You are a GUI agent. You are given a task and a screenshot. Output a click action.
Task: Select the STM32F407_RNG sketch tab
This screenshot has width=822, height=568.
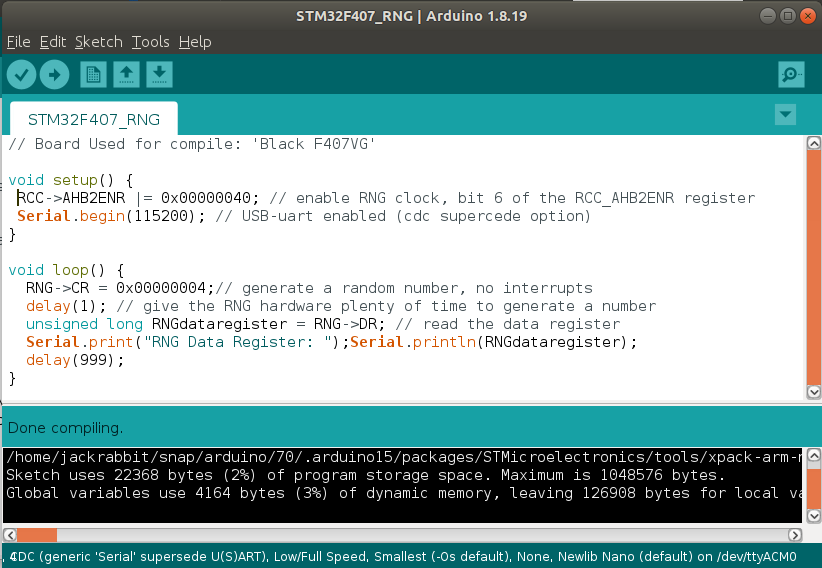click(94, 119)
